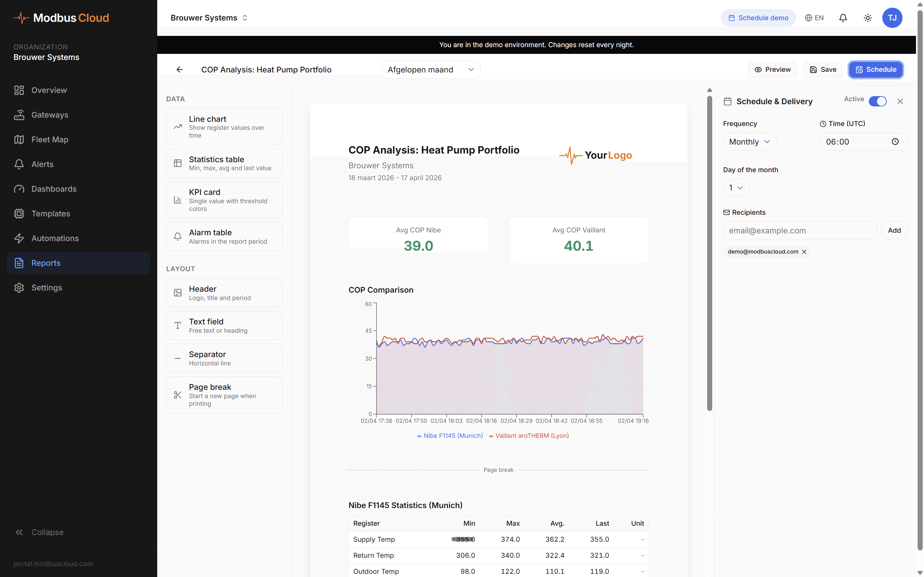924x577 pixels.
Task: Open the Afgelopen maand period dropdown
Action: [431, 70]
